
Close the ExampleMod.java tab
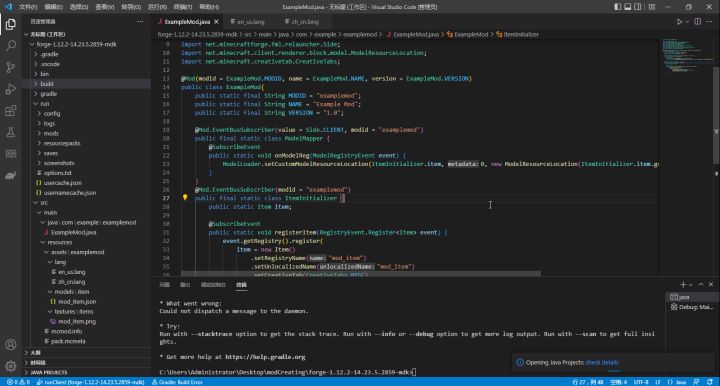point(216,22)
